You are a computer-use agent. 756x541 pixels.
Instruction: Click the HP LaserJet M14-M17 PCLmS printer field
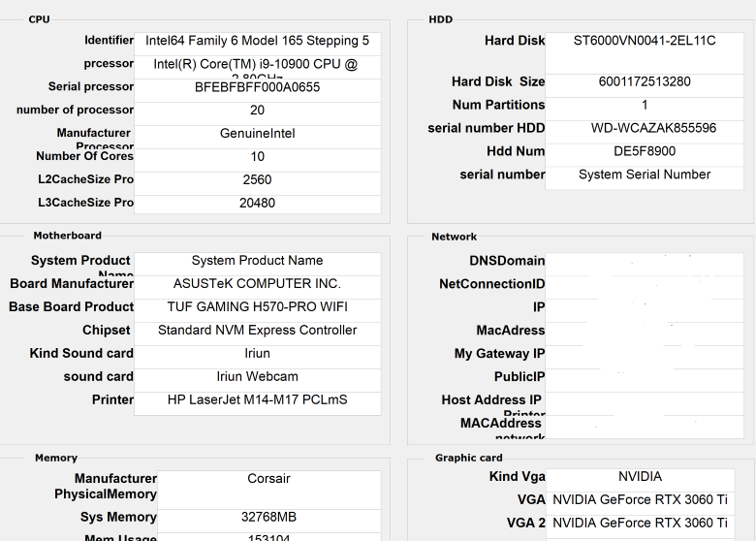point(258,403)
